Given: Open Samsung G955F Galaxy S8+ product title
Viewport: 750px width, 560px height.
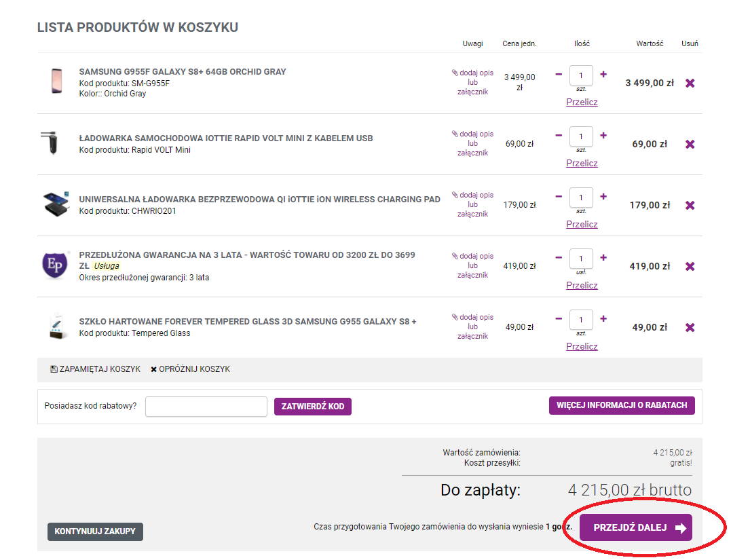Looking at the screenshot, I should click(x=182, y=72).
